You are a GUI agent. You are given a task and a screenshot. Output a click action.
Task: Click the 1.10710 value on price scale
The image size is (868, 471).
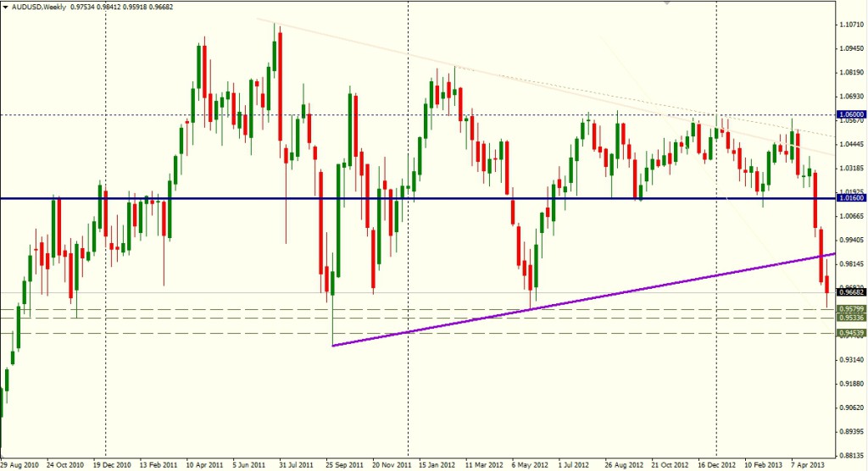[850, 25]
